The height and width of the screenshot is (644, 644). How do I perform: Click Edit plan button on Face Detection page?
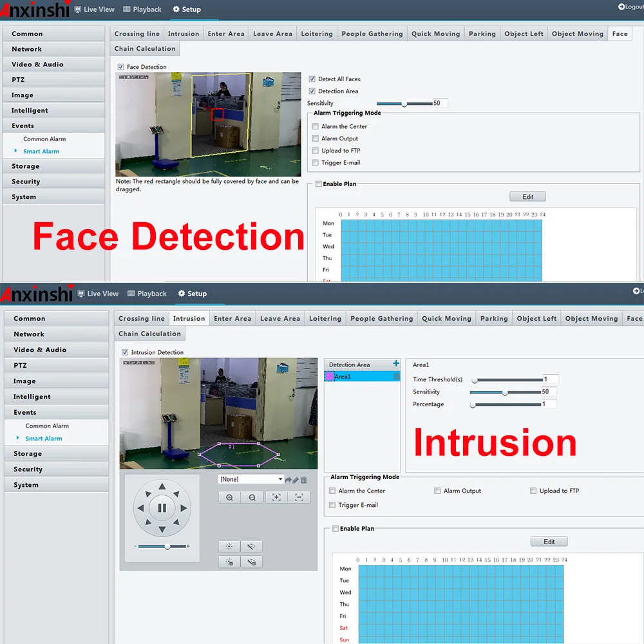click(x=528, y=196)
